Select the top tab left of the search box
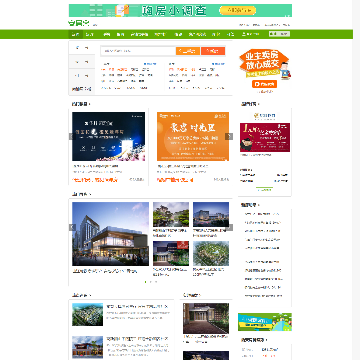Image resolution: width=360 pixels, height=360 pixels. [82, 48]
